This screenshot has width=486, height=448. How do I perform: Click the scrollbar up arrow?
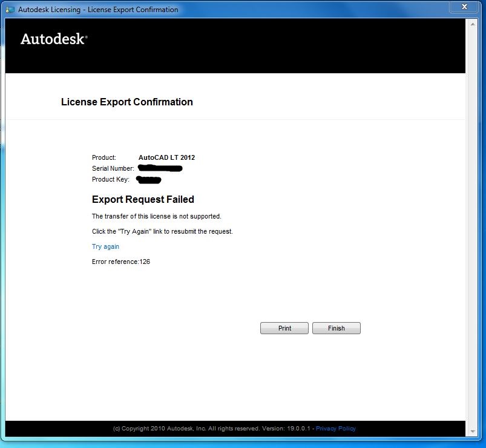tap(472, 24)
